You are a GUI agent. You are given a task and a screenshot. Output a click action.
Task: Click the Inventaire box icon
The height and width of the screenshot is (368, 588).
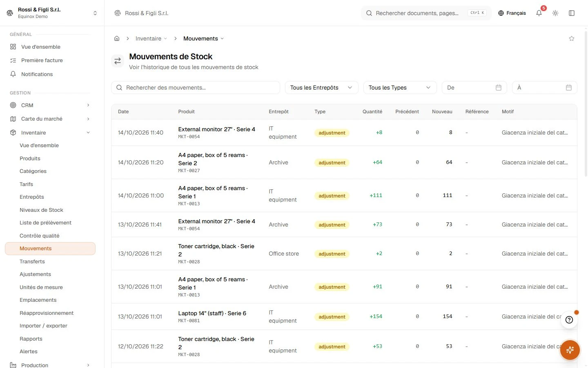tap(13, 132)
